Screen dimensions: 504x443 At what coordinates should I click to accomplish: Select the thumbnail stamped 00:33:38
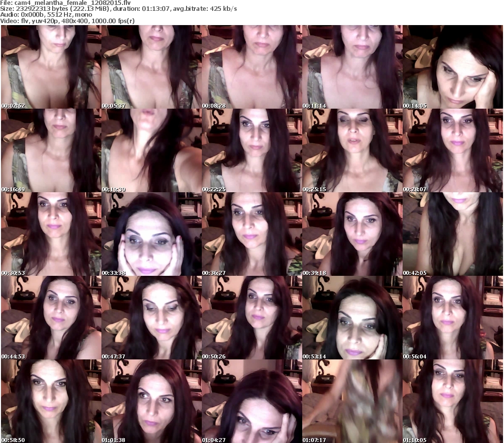(152, 234)
